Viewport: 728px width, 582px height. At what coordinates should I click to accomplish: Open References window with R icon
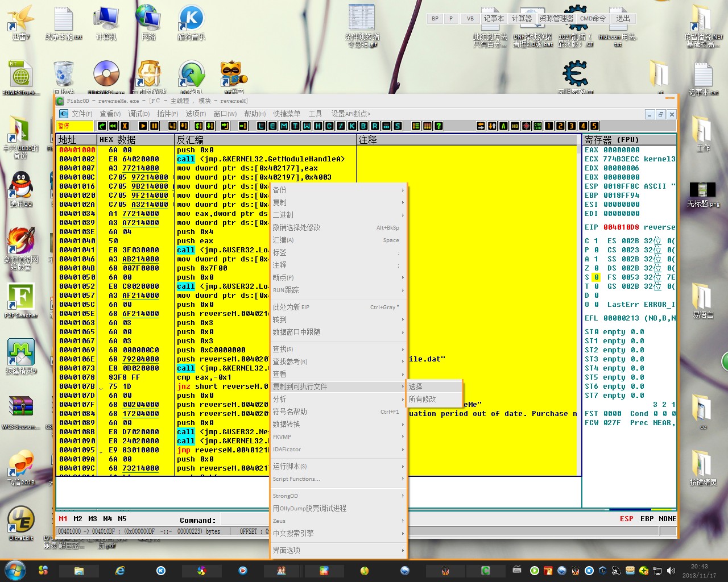[375, 126]
